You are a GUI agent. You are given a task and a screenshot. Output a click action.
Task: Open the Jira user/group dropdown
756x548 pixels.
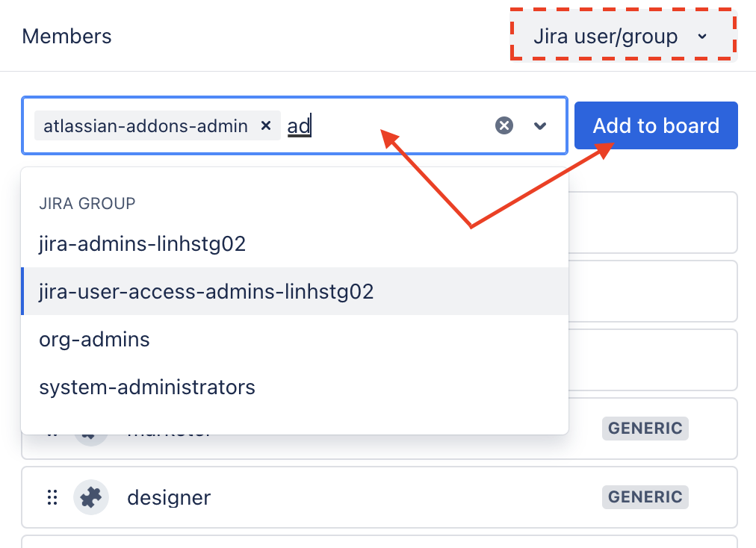click(x=623, y=35)
